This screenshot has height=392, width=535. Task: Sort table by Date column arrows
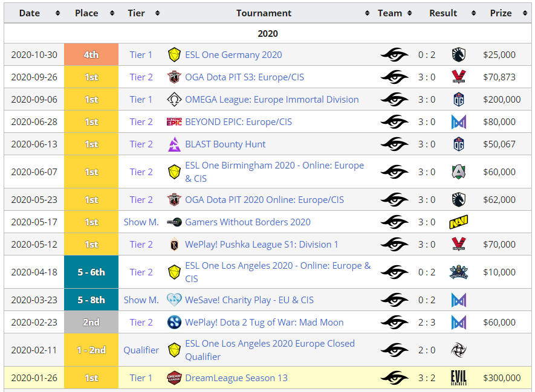coord(57,13)
